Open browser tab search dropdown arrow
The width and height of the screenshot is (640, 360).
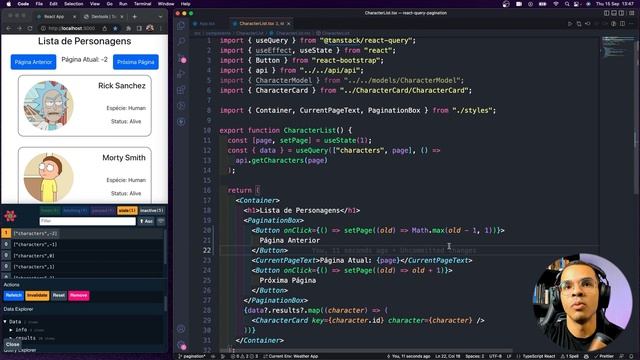160,17
